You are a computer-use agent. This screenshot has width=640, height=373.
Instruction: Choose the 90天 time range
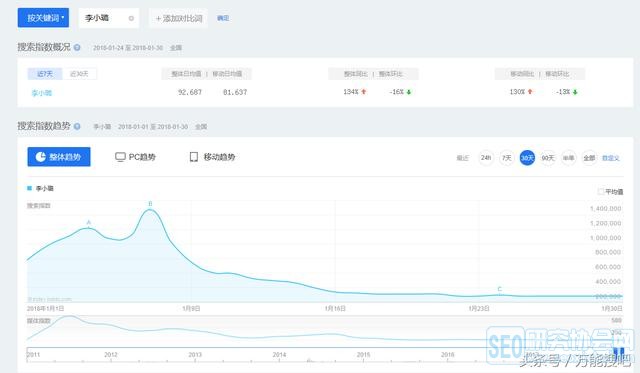coord(548,158)
